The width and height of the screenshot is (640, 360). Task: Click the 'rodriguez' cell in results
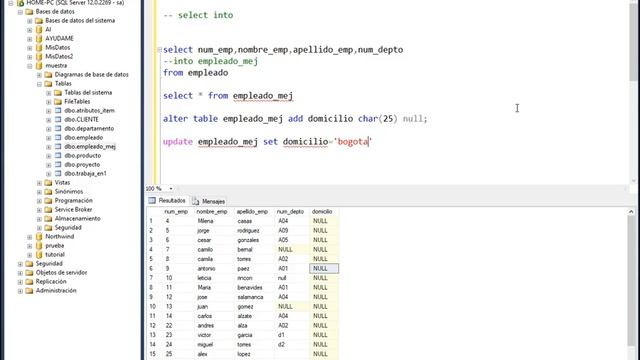tap(254, 231)
